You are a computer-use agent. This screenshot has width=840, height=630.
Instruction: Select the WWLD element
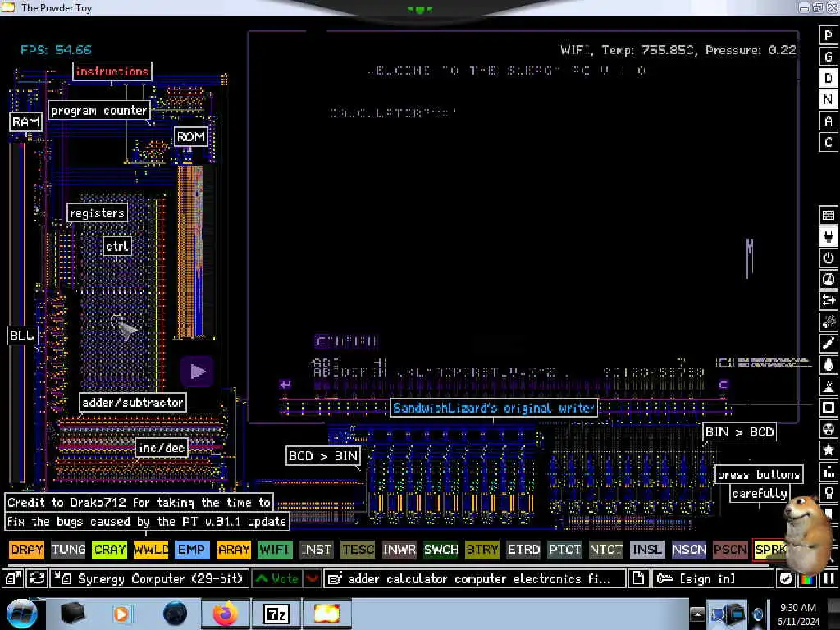tap(151, 550)
